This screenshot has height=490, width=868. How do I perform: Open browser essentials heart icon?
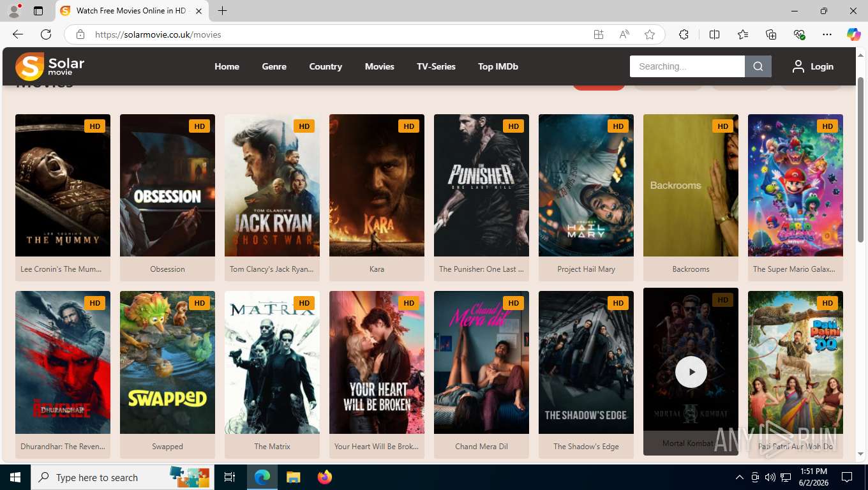pos(799,34)
